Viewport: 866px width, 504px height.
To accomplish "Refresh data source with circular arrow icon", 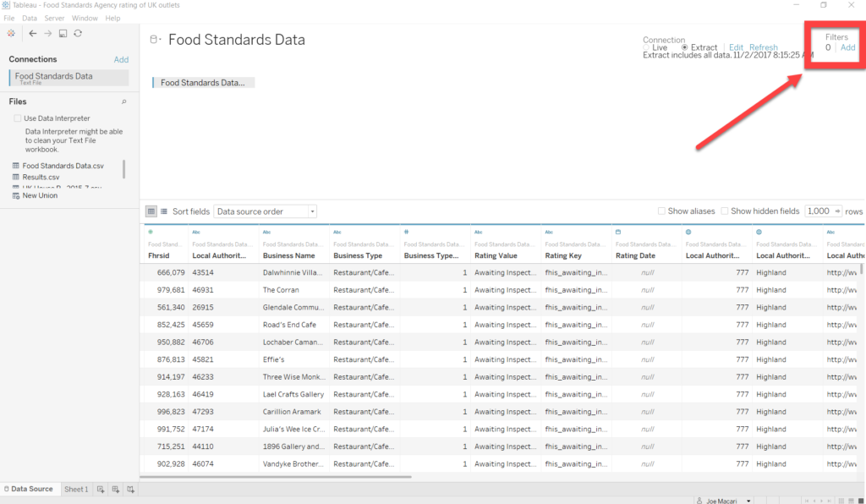I will coord(78,33).
